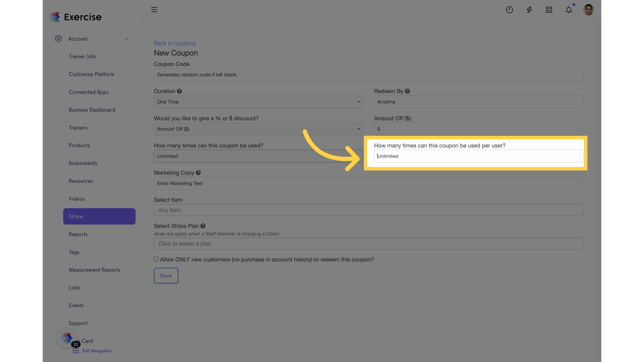The width and height of the screenshot is (644, 362).
Task: Collapse the Account section chevron
Action: [127, 39]
